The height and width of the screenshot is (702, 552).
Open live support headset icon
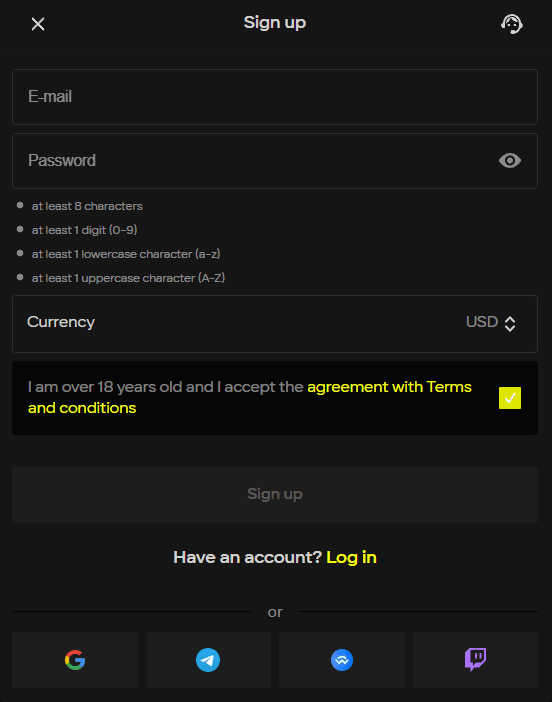coord(512,24)
